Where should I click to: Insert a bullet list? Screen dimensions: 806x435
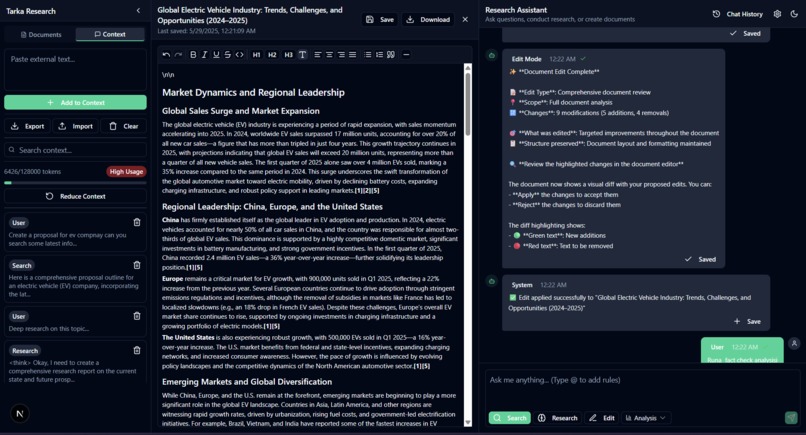pos(368,55)
